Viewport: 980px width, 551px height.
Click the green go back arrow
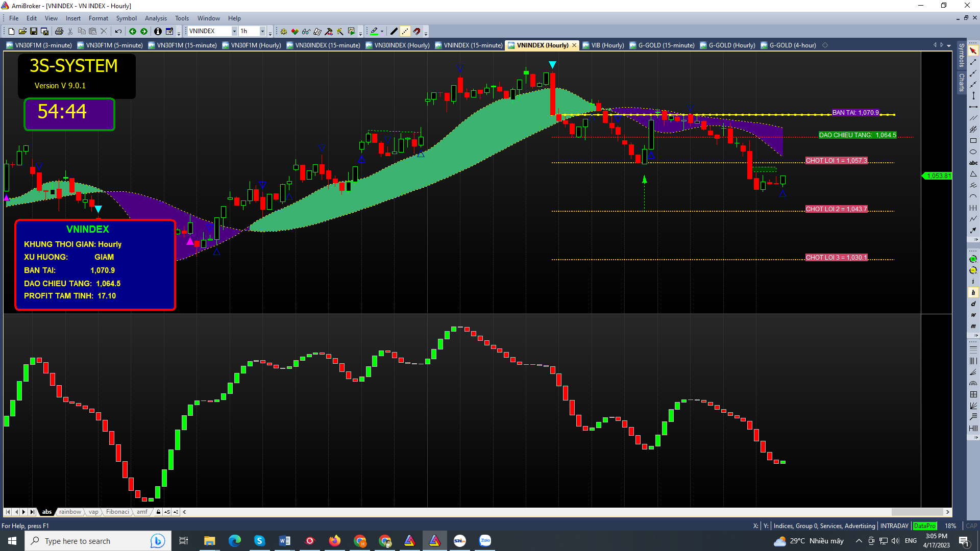coord(133,32)
